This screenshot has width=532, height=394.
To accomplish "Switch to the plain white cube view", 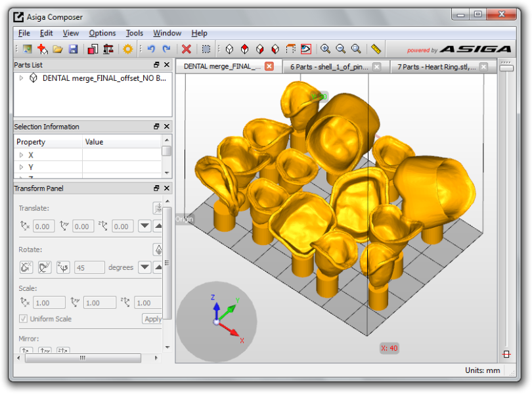I will (229, 49).
